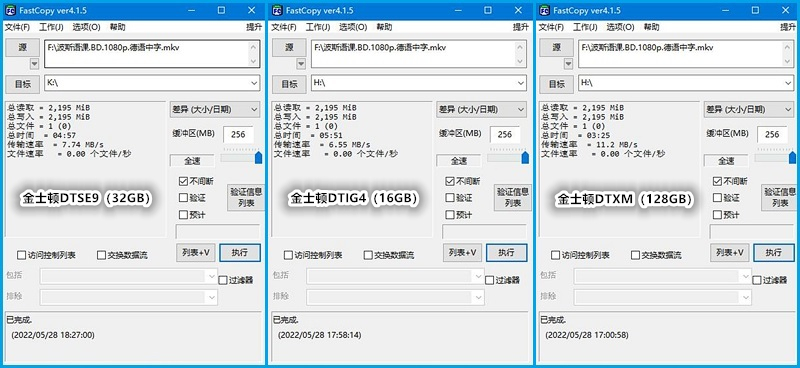This screenshot has width=800, height=368.
Task: Click FastCopy app icon in DTIG4 window title bar
Action: [x=278, y=10]
